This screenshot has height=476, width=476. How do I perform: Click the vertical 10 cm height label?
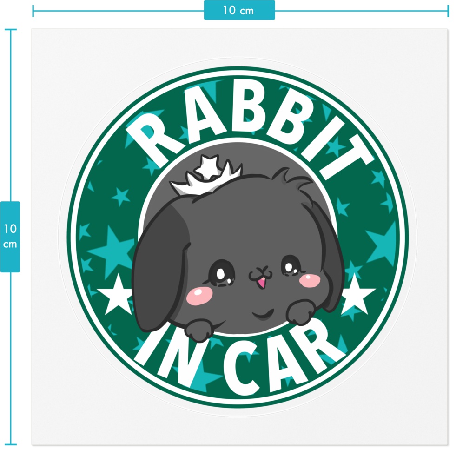[x=10, y=237]
